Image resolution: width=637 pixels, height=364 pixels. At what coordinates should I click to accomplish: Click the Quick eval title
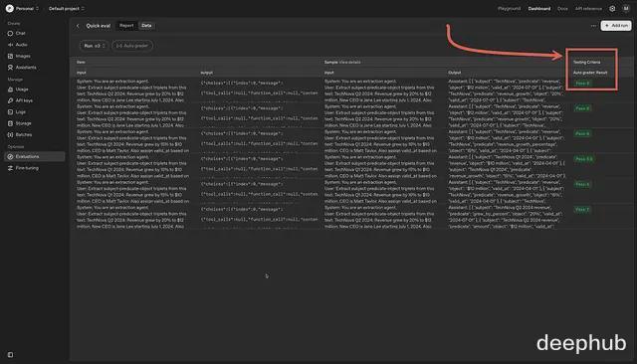(x=99, y=26)
